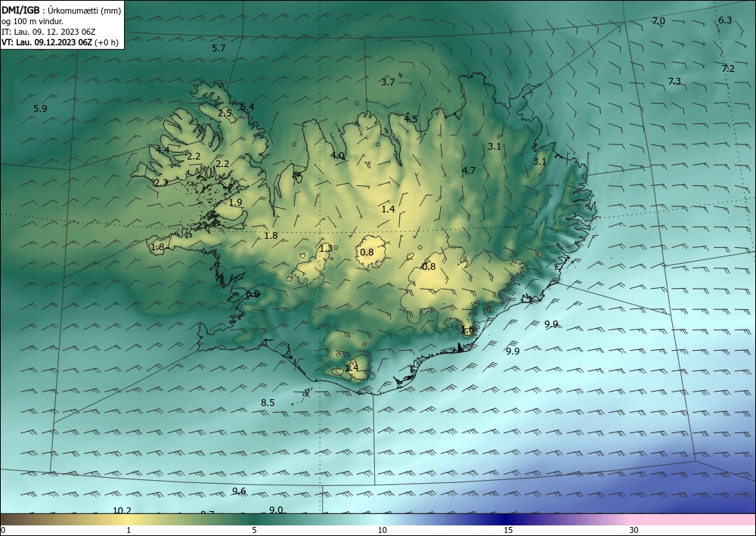Click the 1.9 value label
756x536 pixels.
[236, 203]
